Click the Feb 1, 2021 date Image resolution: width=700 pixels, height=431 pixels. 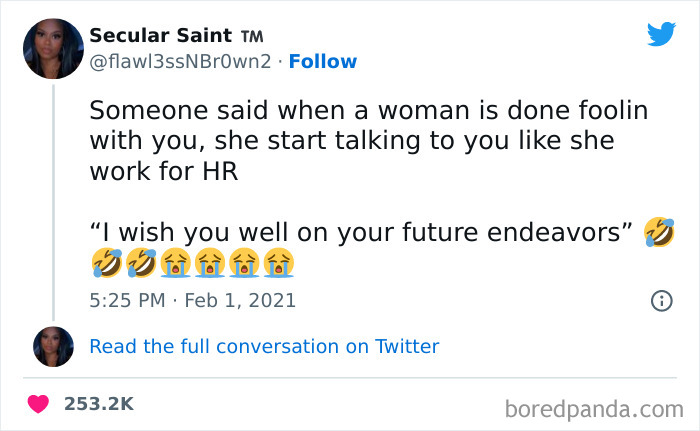240,299
